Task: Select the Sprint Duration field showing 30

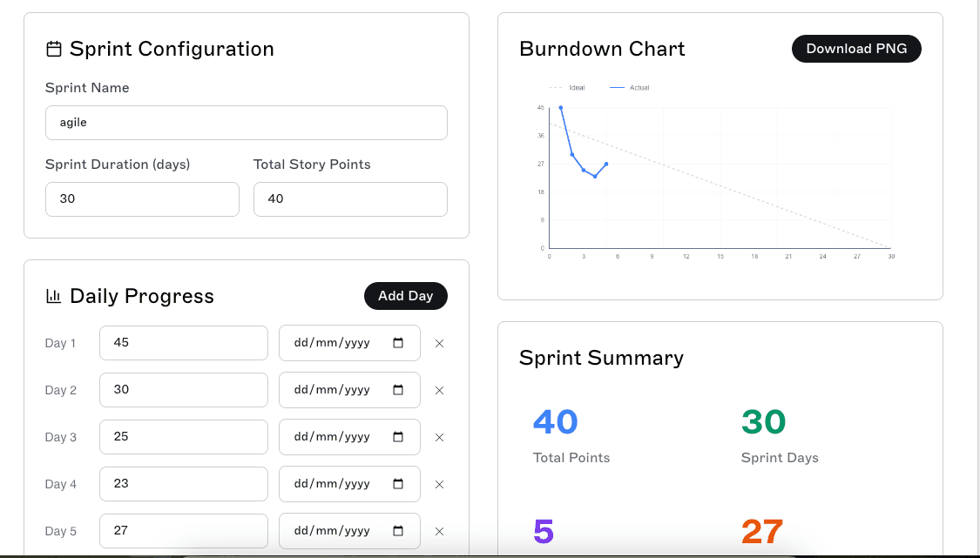Action: coord(142,198)
